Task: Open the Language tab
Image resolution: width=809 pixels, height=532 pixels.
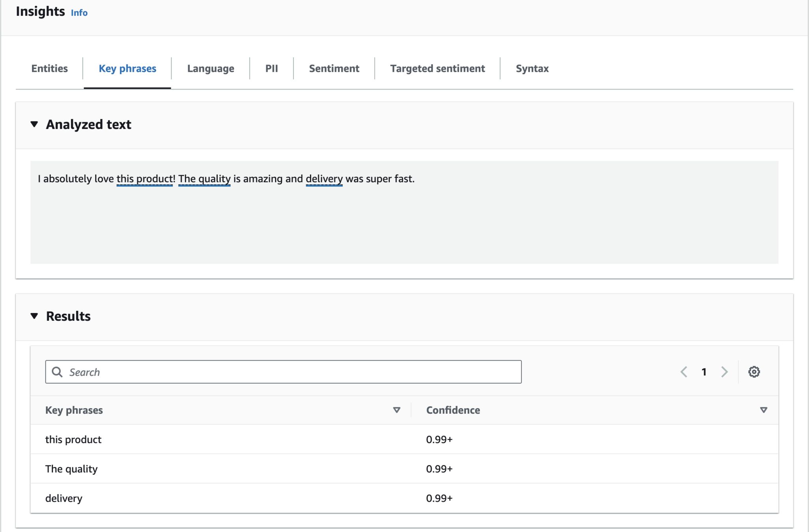Action: tap(210, 69)
